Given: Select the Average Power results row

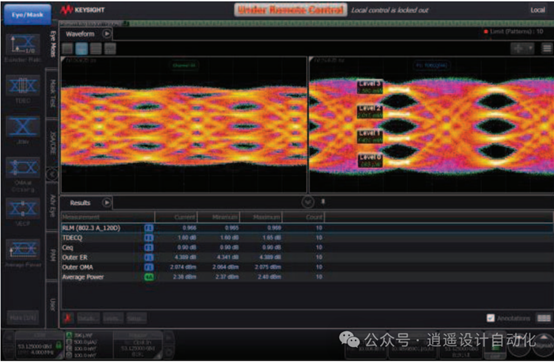Looking at the screenshot, I should point(307,277).
